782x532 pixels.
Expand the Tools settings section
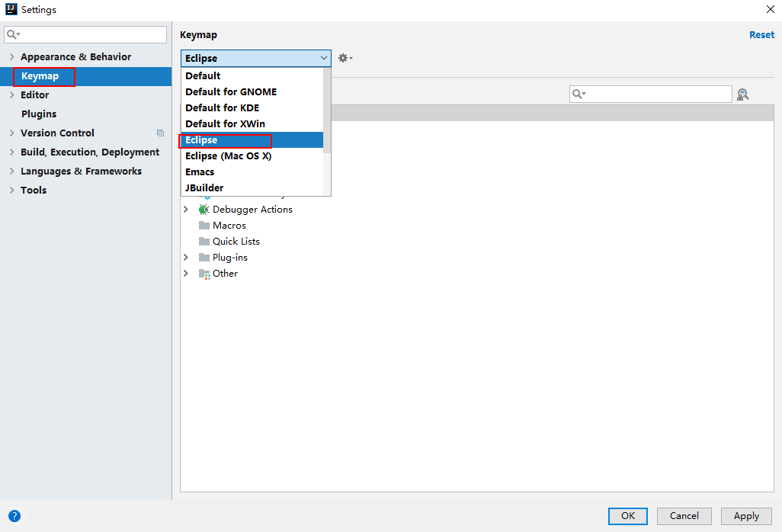[12, 190]
